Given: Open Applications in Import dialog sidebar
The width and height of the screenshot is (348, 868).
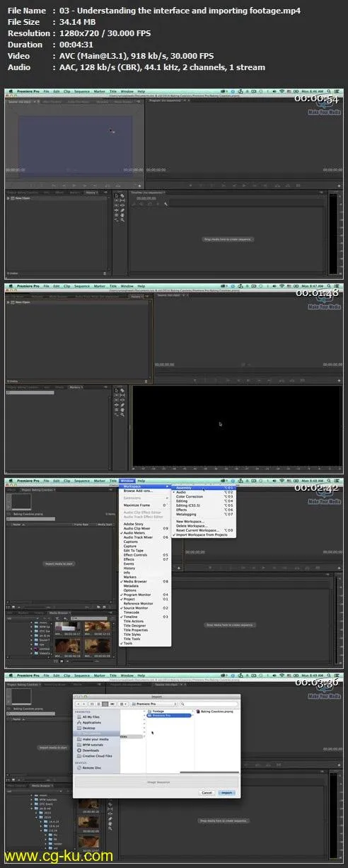Looking at the screenshot, I should [91, 723].
